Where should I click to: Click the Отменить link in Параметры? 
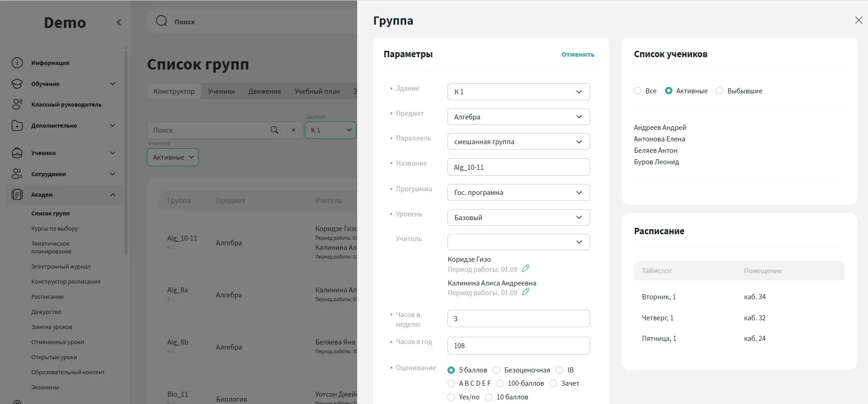578,54
